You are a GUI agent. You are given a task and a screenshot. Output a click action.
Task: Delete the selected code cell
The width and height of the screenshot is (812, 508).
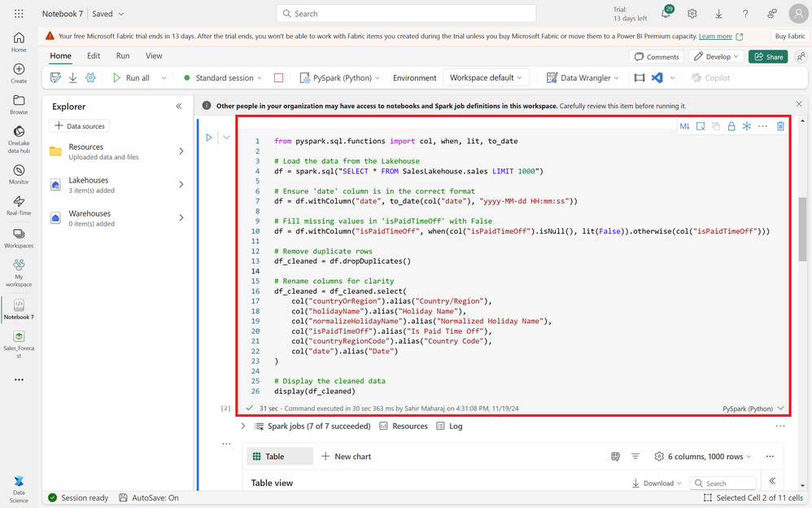[780, 126]
